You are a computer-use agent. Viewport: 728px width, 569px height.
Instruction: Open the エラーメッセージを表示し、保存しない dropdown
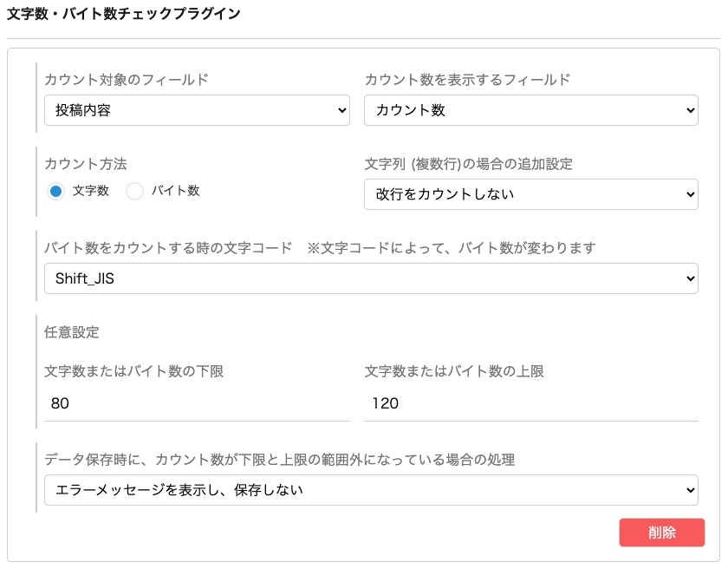(x=371, y=490)
